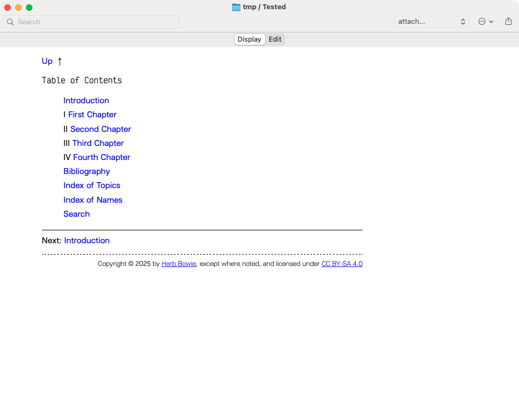Open the First Chapter link
The image size is (519, 420).
point(92,115)
